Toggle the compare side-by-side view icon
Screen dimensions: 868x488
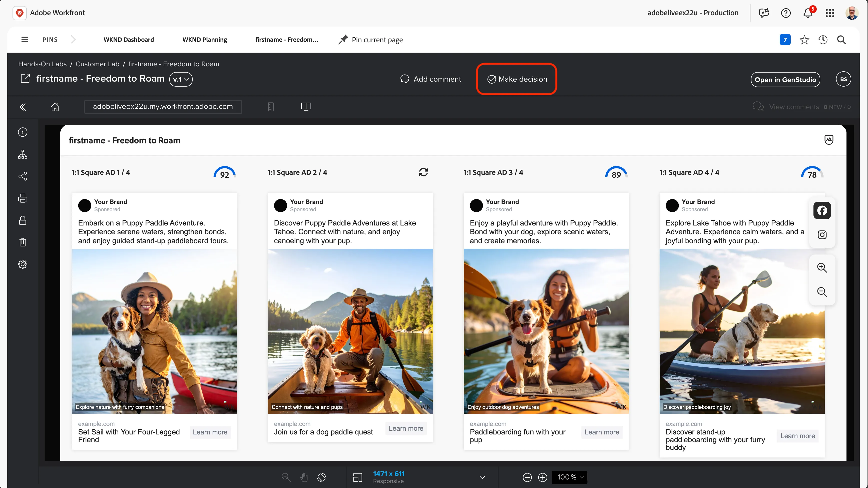306,107
